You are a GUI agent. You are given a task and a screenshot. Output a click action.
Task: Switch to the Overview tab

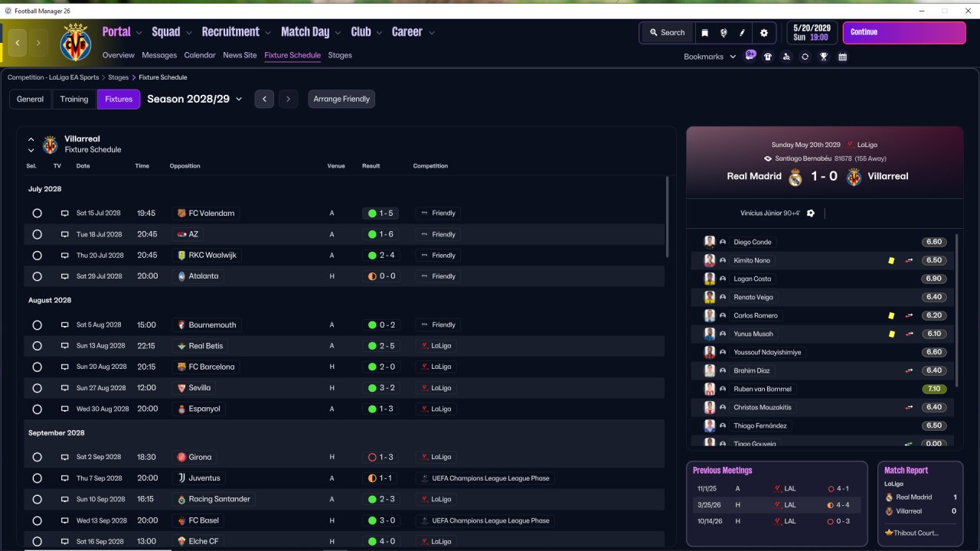tap(118, 55)
